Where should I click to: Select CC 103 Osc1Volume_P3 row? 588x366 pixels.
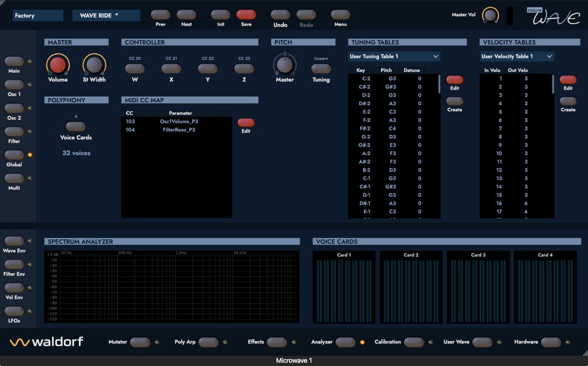point(176,121)
